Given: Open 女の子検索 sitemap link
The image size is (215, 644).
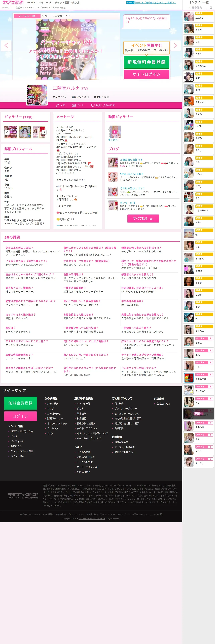Looking at the screenshot, I should 53,403.
